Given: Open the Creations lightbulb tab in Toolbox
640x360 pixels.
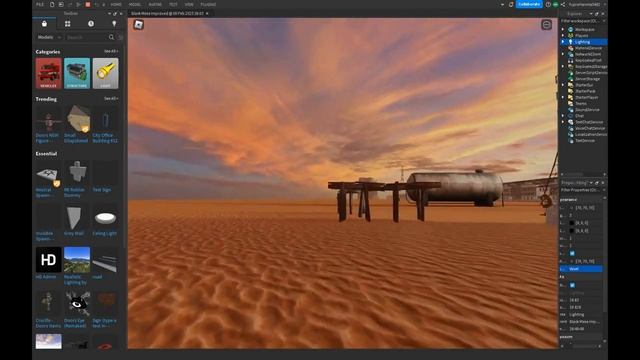Looking at the screenshot, I should 114,24.
